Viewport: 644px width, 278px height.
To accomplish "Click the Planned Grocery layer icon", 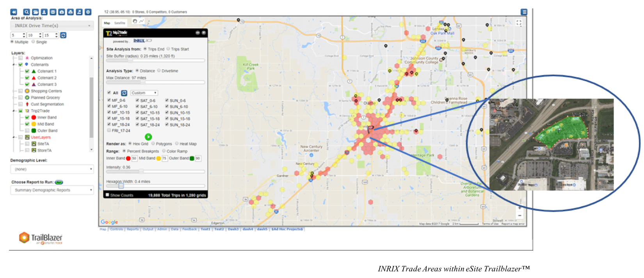I will click(x=27, y=98).
